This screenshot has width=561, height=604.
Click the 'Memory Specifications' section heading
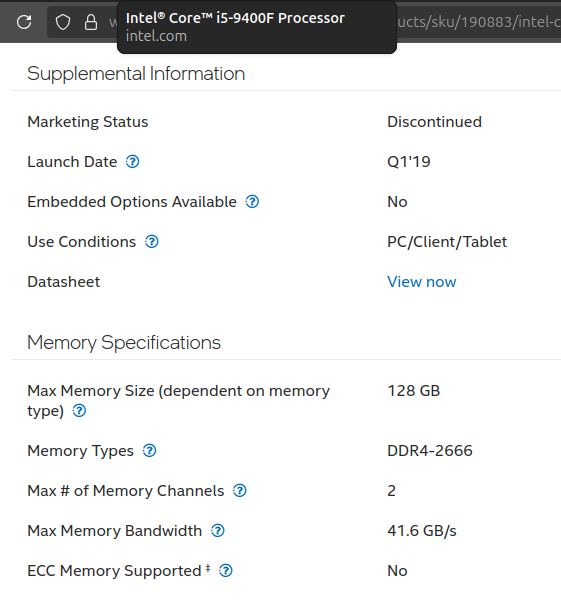124,342
